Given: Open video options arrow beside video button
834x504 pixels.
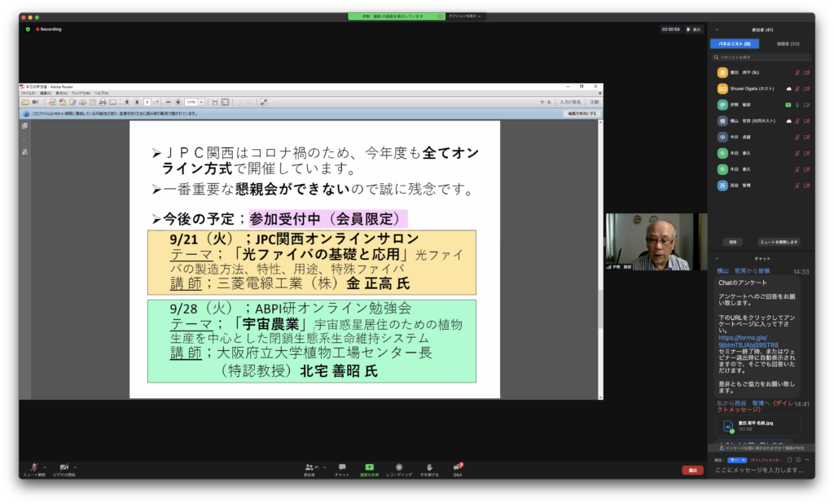Looking at the screenshot, I should click(x=75, y=467).
